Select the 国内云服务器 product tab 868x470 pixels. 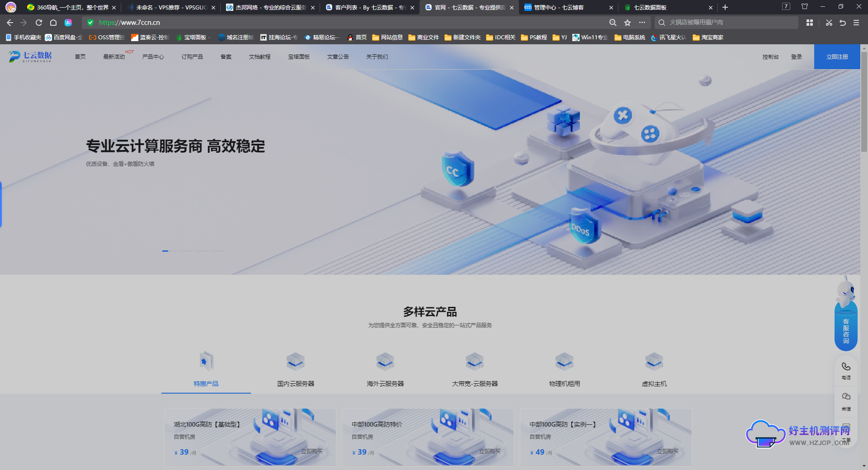click(296, 383)
